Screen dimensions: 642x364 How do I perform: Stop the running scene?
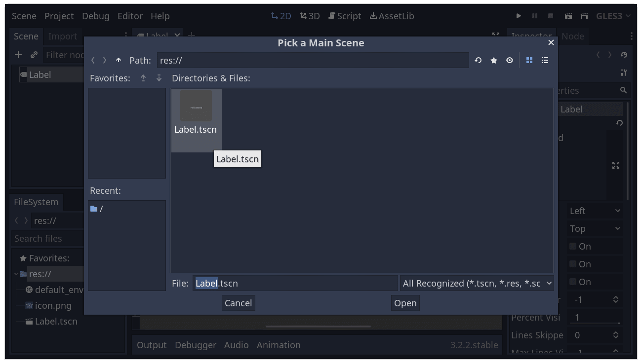[x=550, y=16]
